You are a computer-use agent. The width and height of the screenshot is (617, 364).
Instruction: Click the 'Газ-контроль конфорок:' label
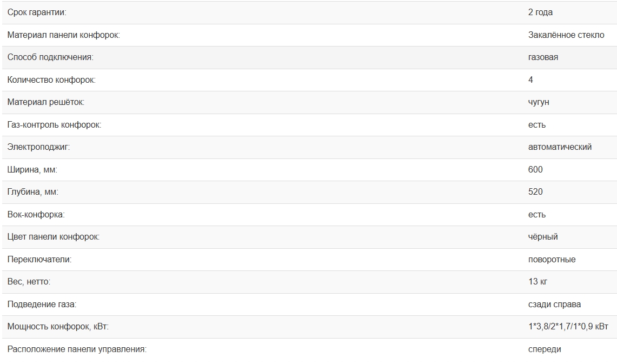(54, 125)
